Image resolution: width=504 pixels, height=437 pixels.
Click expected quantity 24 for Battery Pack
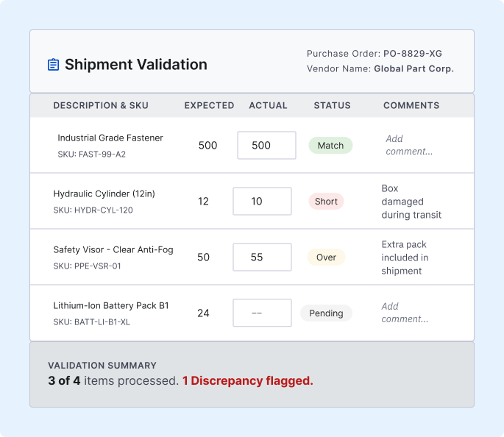203,313
